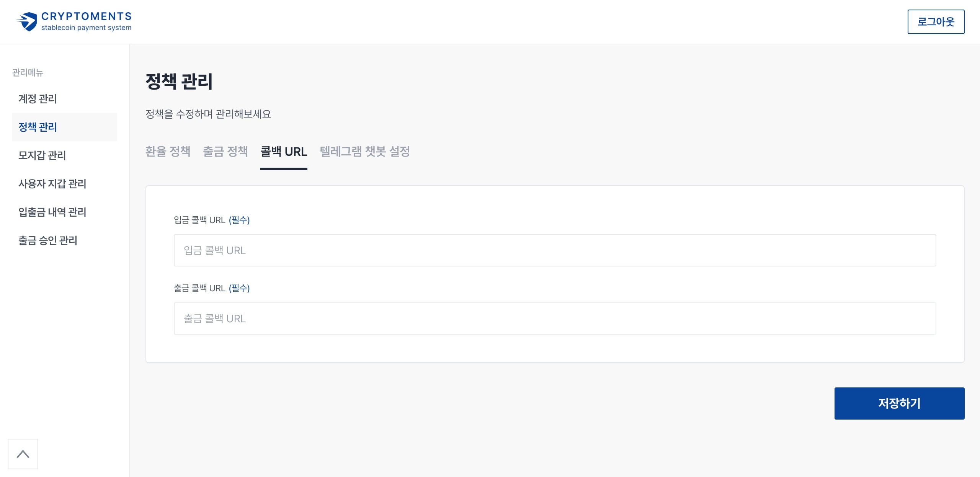
Task: Navigate to 입출금 내역 관리
Action: click(x=52, y=212)
